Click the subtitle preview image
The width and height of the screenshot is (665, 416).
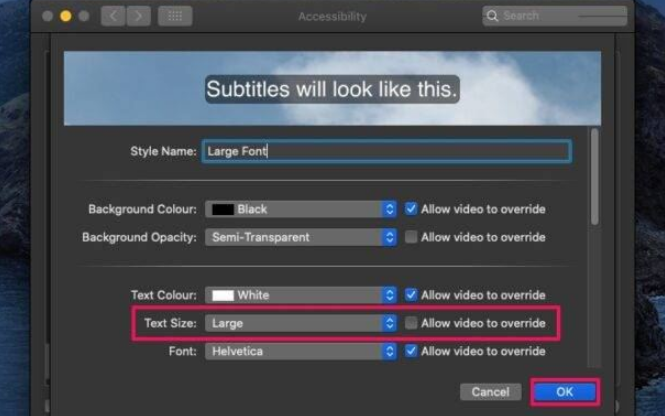point(332,89)
